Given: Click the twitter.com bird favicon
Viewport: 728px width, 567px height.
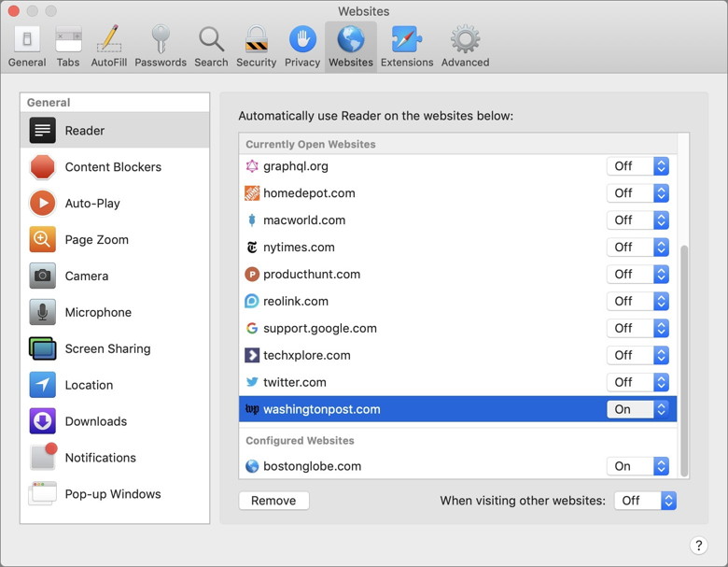Looking at the screenshot, I should click(252, 382).
